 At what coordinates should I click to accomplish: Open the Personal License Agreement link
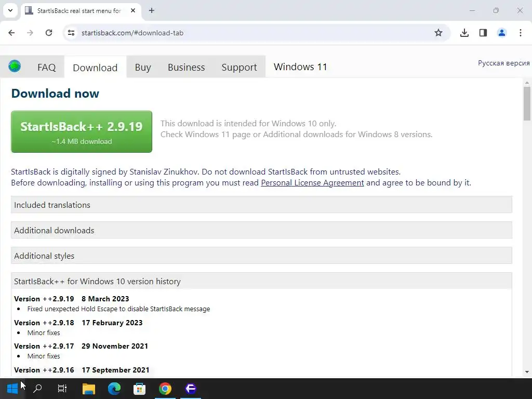pos(312,183)
